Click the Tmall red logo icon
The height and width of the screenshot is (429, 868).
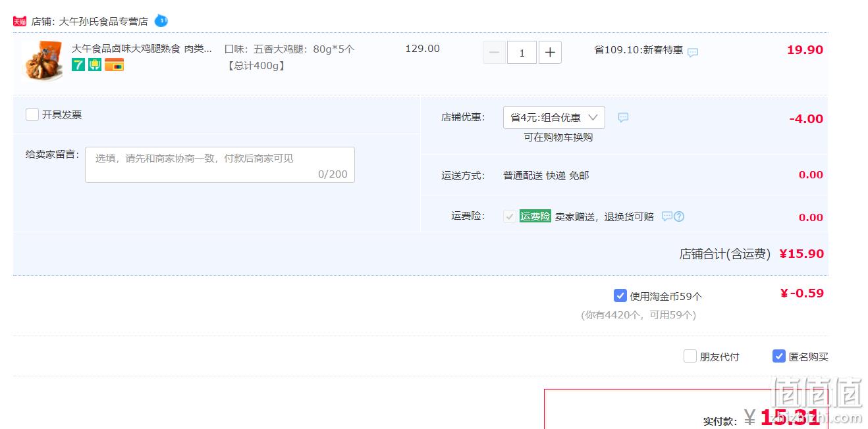tap(20, 21)
